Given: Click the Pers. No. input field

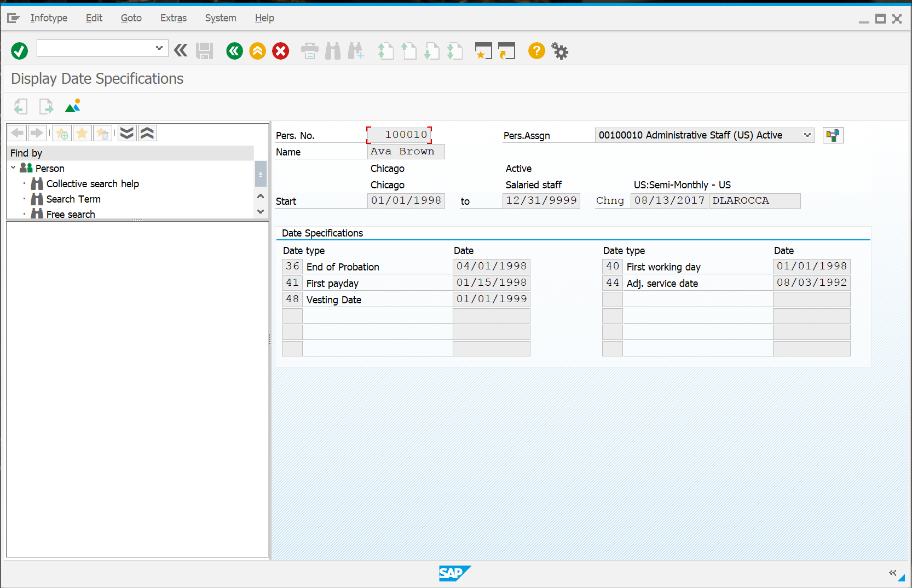Looking at the screenshot, I should pos(399,135).
